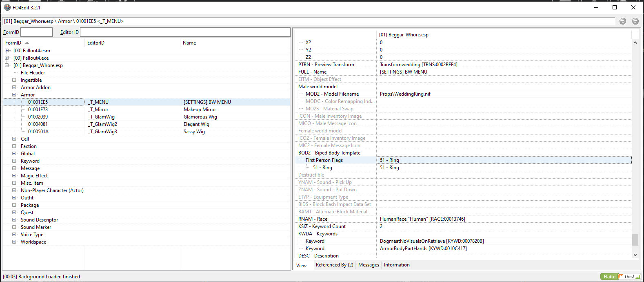This screenshot has width=644, height=282.
Task: Click the [01] Beggar_Whore.esp column header
Action: pos(504,35)
